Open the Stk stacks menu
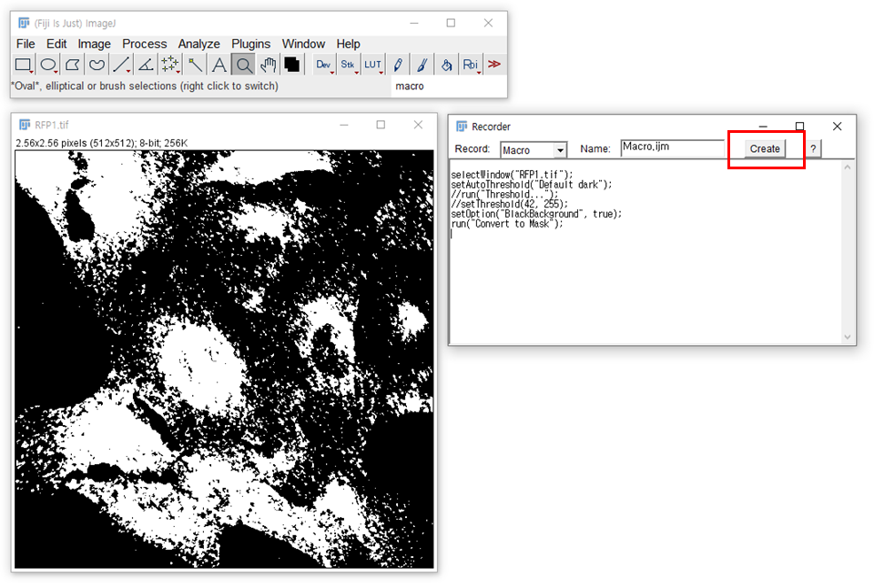This screenshot has height=588, width=874. tap(348, 64)
